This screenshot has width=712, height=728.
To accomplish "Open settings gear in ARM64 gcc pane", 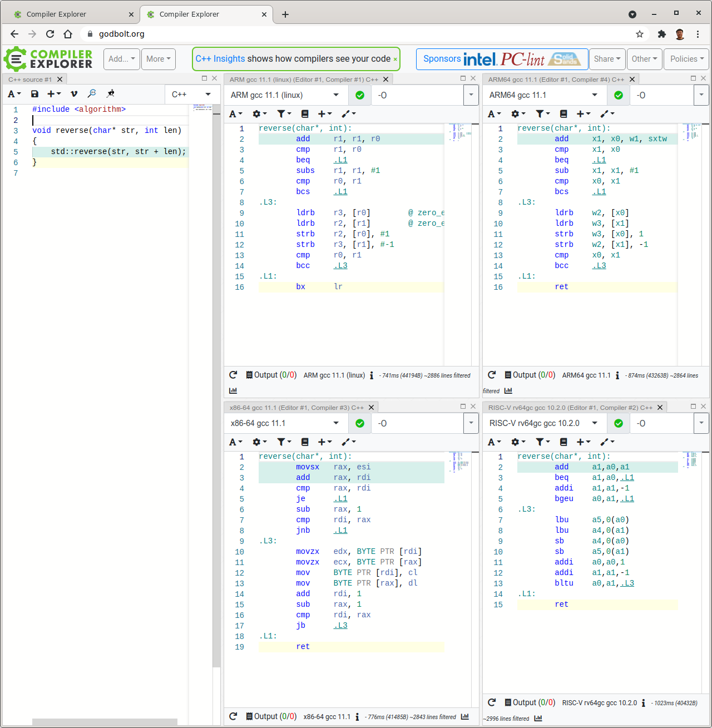I will tap(518, 113).
